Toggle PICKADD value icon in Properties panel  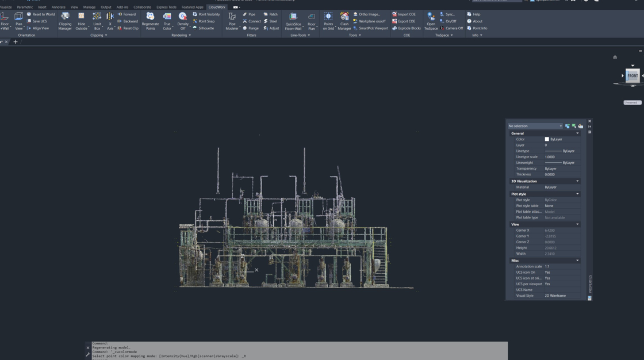567,126
